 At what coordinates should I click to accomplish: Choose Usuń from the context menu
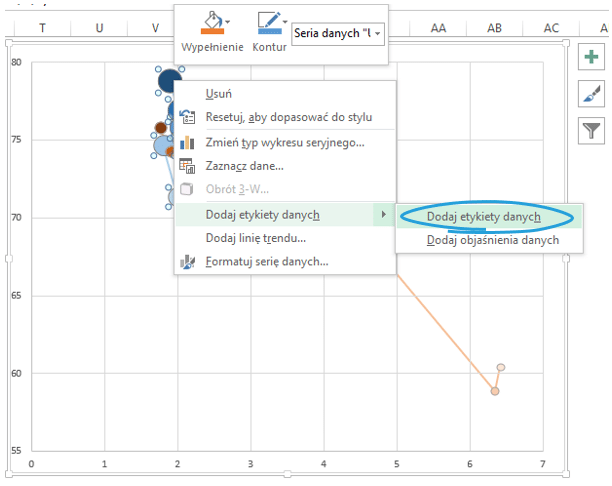coord(219,94)
